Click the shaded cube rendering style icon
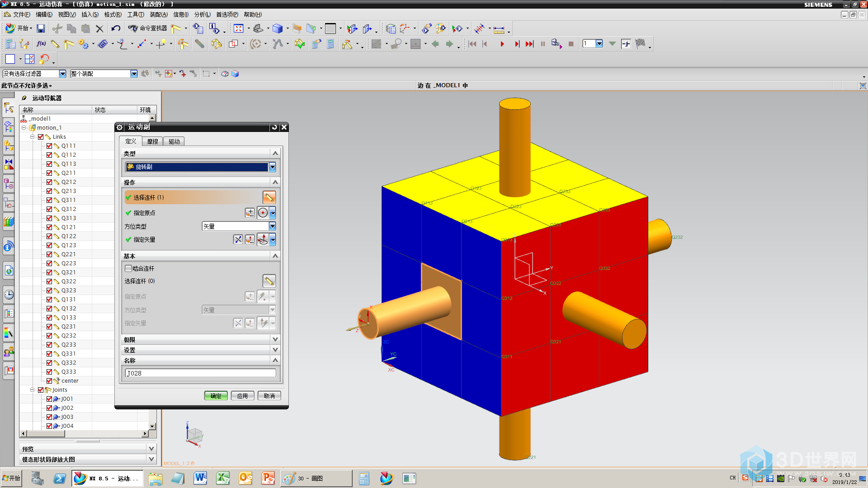 (x=278, y=28)
